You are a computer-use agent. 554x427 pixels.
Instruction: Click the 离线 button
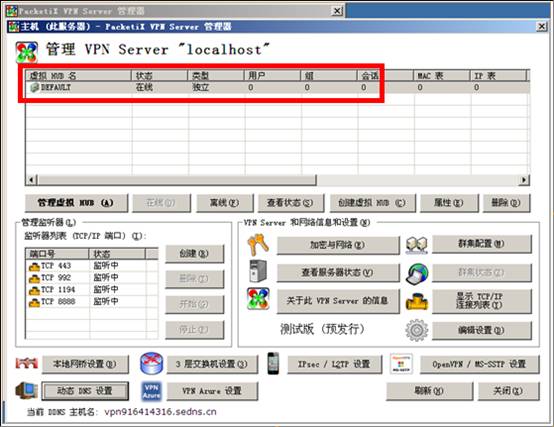(x=224, y=203)
